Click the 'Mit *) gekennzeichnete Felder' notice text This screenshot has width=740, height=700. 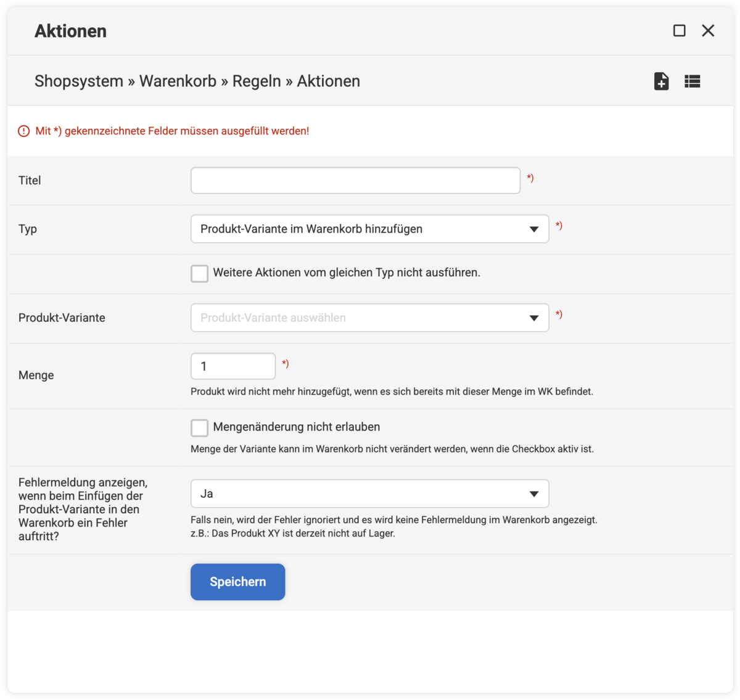click(172, 131)
